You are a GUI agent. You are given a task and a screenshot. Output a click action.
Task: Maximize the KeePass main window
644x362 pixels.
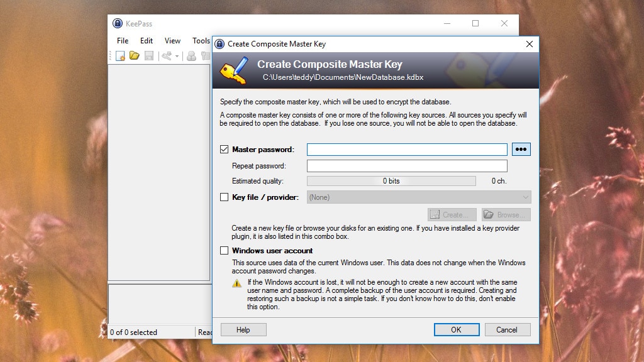point(475,23)
